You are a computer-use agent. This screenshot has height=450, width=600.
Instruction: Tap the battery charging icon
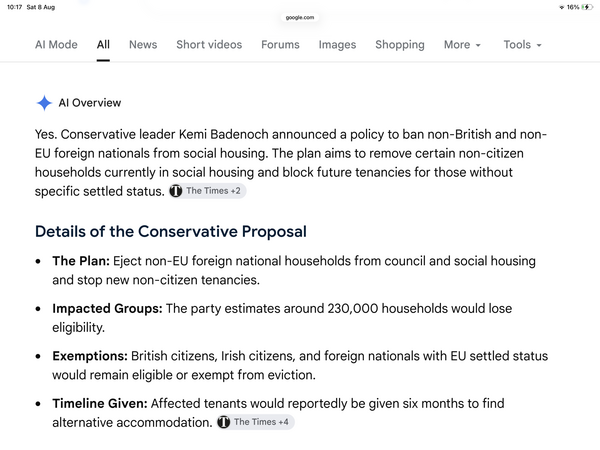tap(586, 7)
